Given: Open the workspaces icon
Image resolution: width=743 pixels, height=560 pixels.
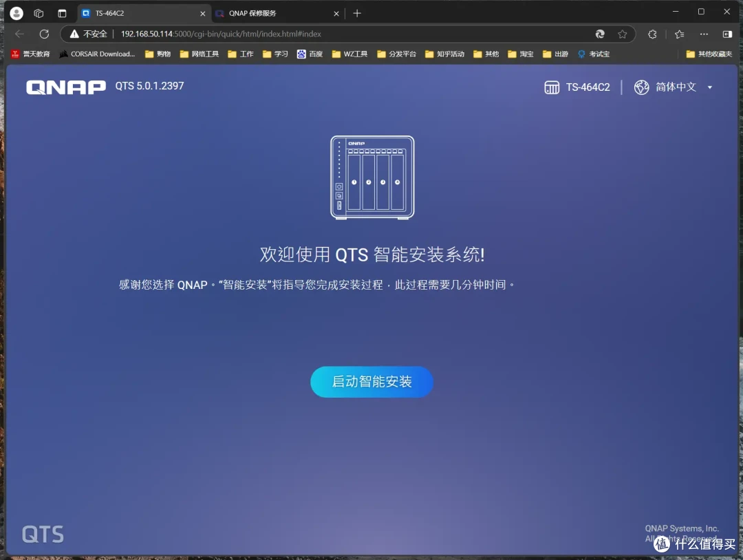Looking at the screenshot, I should pyautogui.click(x=39, y=13).
